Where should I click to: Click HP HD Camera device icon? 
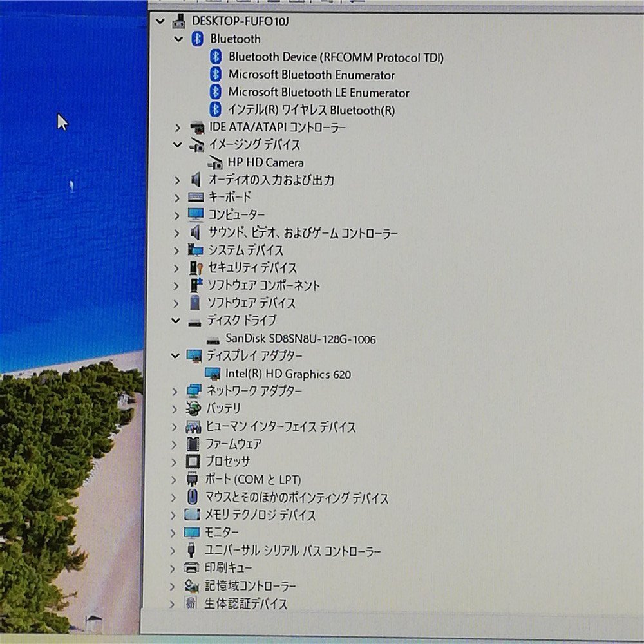coord(215,163)
